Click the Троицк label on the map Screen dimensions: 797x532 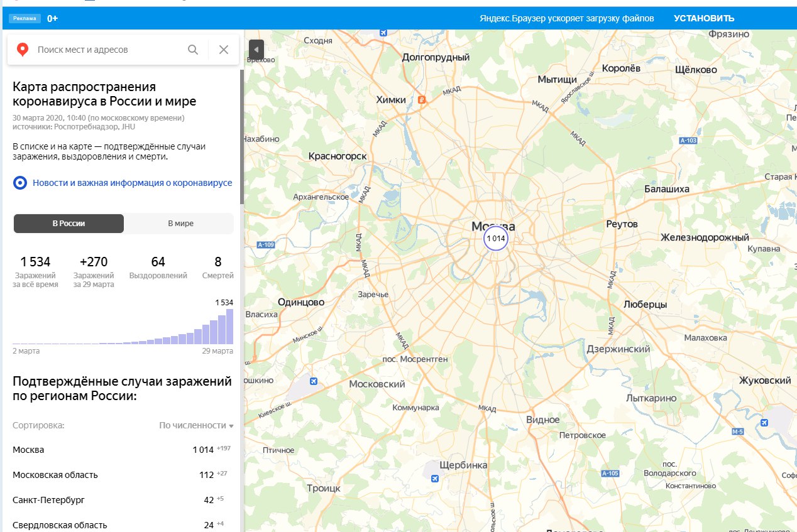point(324,488)
